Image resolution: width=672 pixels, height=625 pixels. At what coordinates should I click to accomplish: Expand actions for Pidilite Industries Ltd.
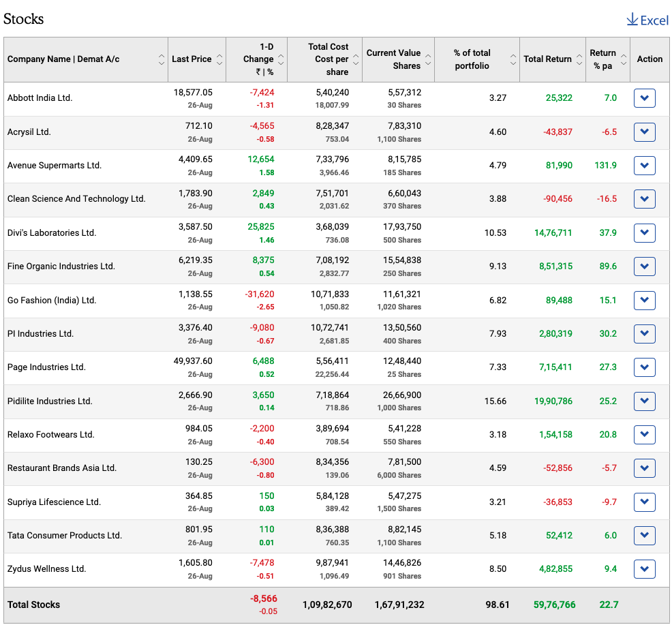coord(644,401)
